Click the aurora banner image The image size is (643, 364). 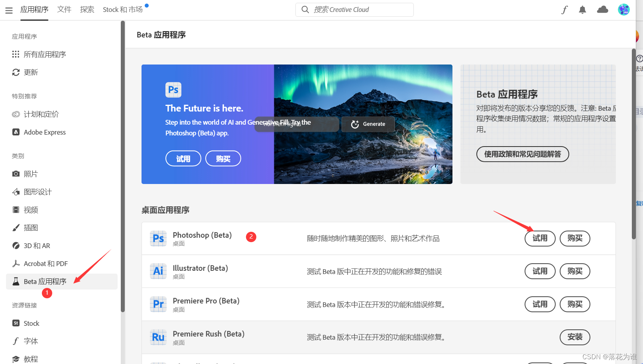[363, 124]
